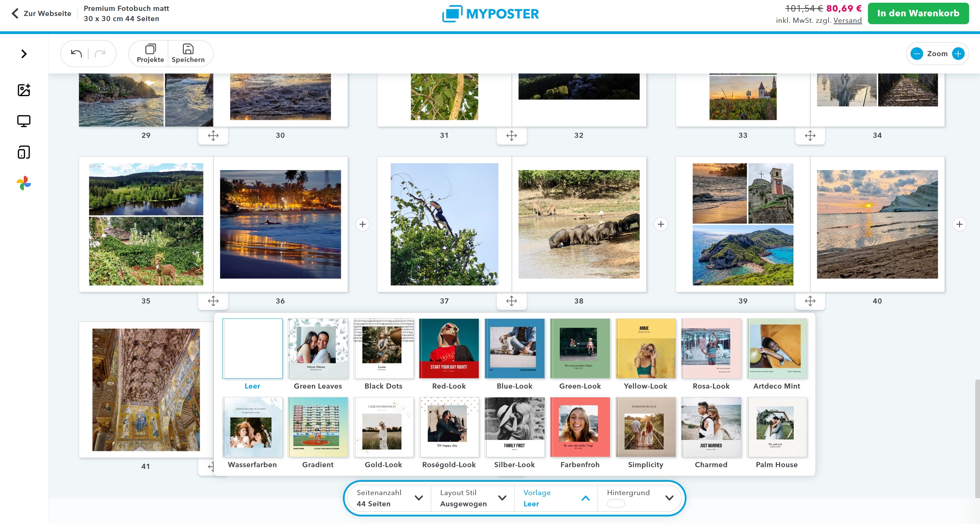The image size is (980, 524).
Task: Open the Hintergrund color dropdown
Action: [x=640, y=498]
